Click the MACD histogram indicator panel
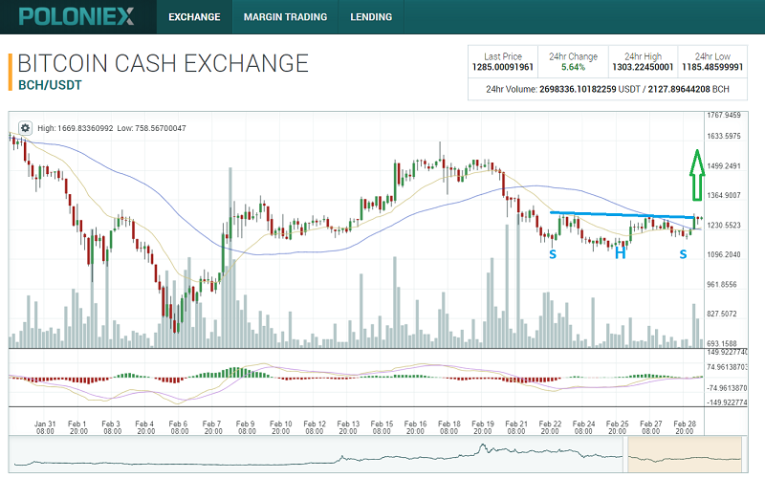Image resolution: width=765 pixels, height=478 pixels. tap(350, 377)
